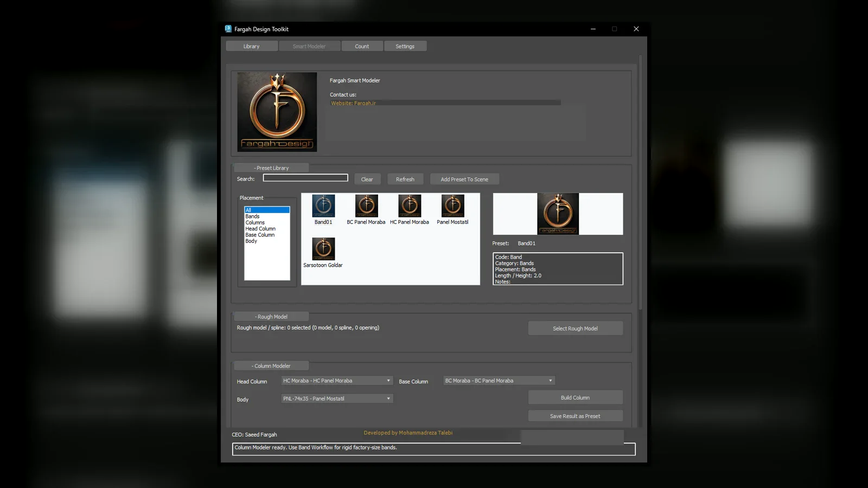Click the Fargah Design logo image

pos(277,112)
